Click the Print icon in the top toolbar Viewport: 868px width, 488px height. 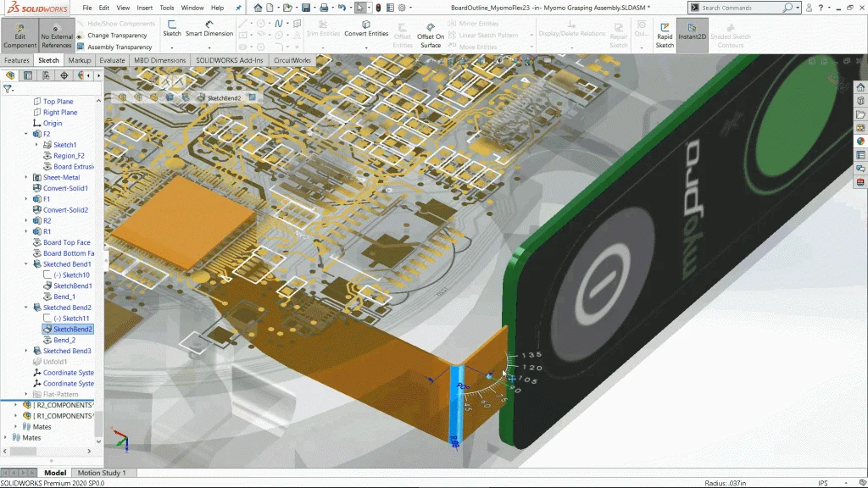tap(325, 8)
